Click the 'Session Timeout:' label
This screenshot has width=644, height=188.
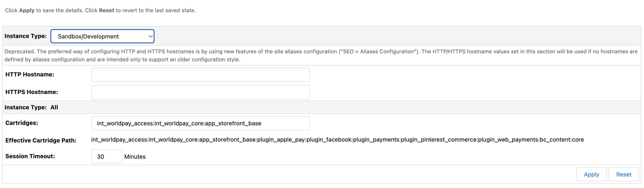click(30, 156)
